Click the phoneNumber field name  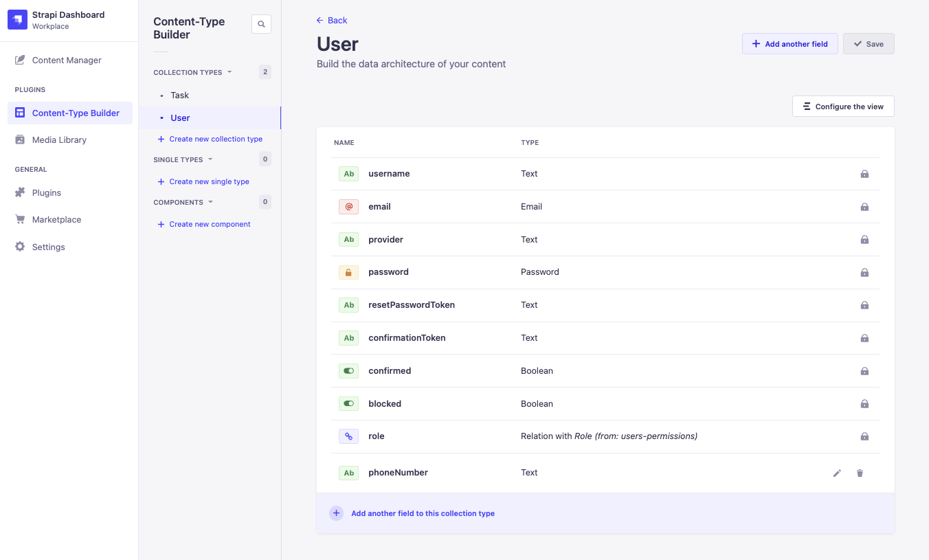point(398,473)
